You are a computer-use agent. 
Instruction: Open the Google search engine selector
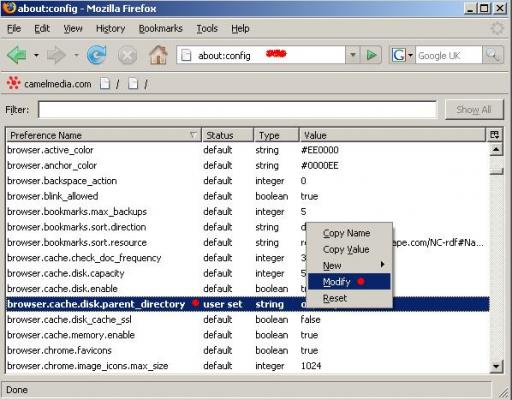pyautogui.click(x=402, y=55)
